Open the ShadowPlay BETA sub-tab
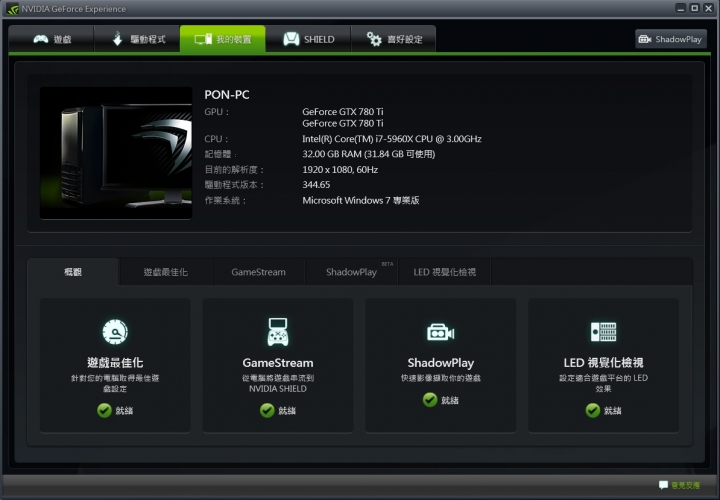 [x=352, y=272]
